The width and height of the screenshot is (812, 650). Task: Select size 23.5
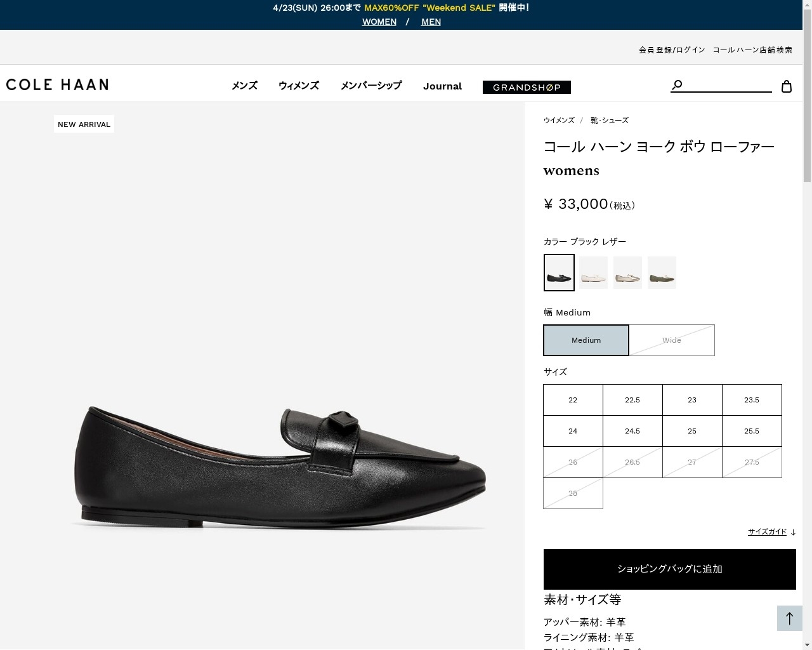[x=752, y=400]
